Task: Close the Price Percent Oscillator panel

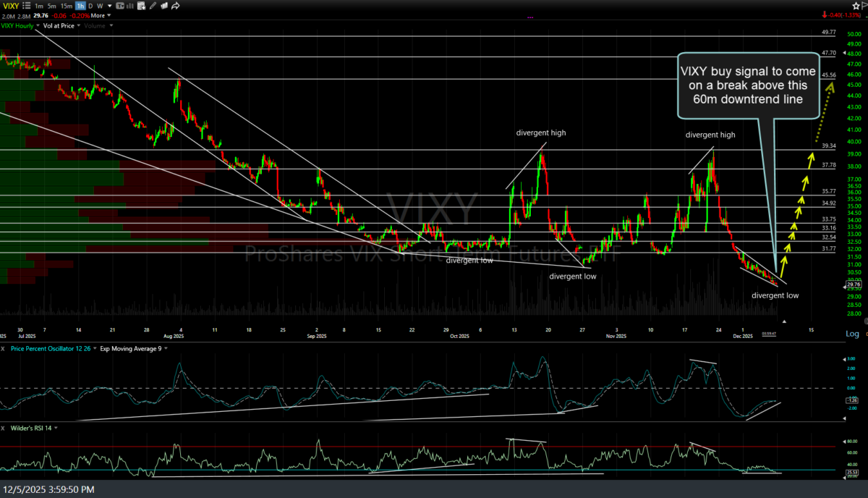Action: click(x=4, y=348)
